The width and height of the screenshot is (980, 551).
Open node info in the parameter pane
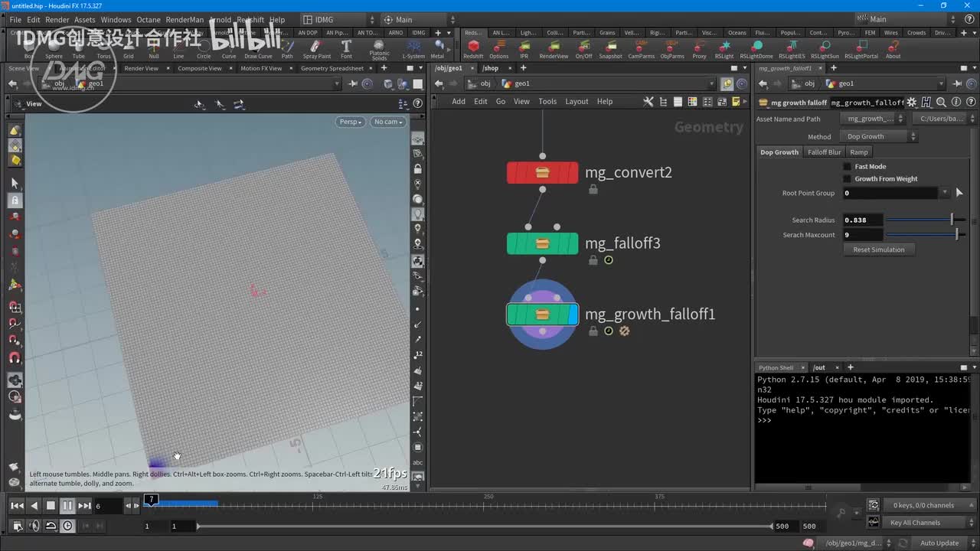click(x=955, y=103)
